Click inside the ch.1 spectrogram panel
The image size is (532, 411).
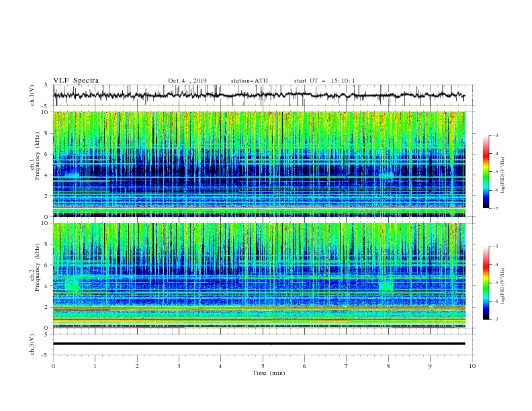pos(259,164)
